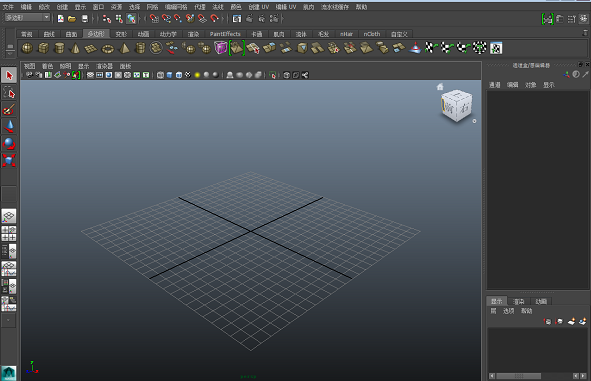Click the create new layer icon
The height and width of the screenshot is (381, 591).
[x=571, y=321]
